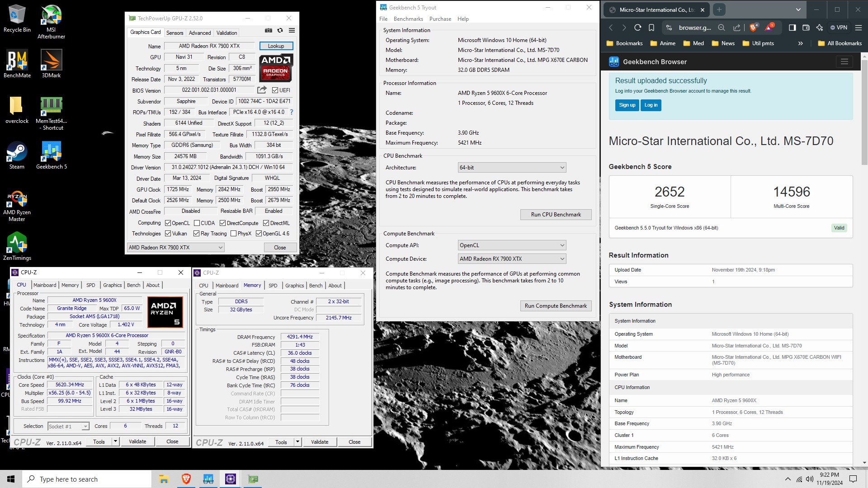
Task: Open the Brave Rewards triangle icon
Action: (769, 28)
